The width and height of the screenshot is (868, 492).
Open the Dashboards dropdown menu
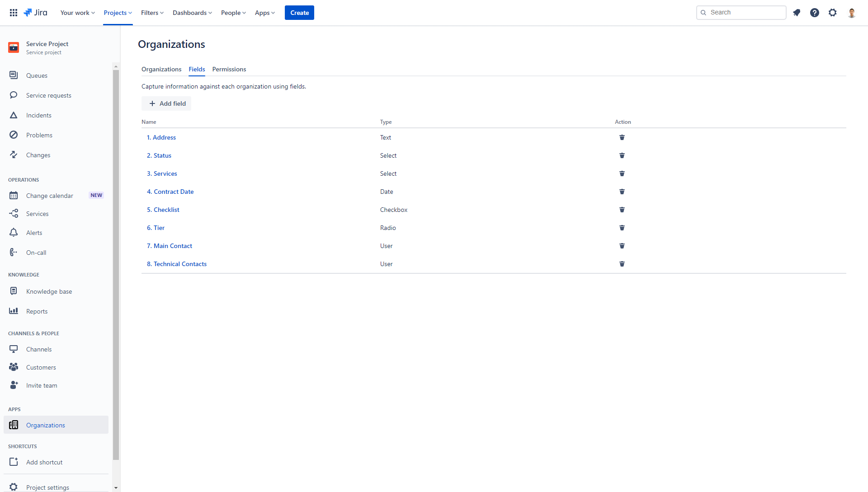(x=192, y=13)
